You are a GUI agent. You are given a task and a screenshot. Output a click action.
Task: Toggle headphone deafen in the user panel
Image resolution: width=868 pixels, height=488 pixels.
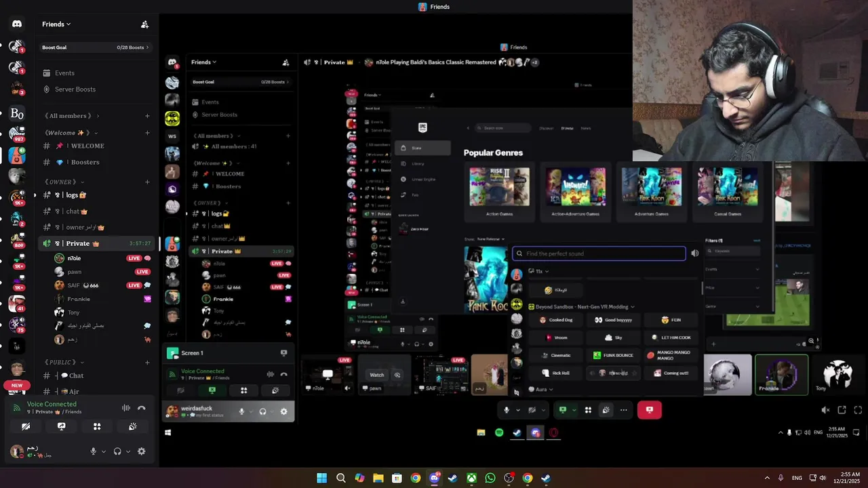click(117, 451)
